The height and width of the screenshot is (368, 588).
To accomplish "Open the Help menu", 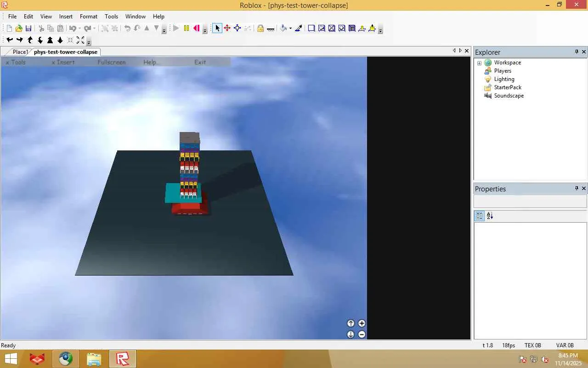I will pyautogui.click(x=158, y=17).
